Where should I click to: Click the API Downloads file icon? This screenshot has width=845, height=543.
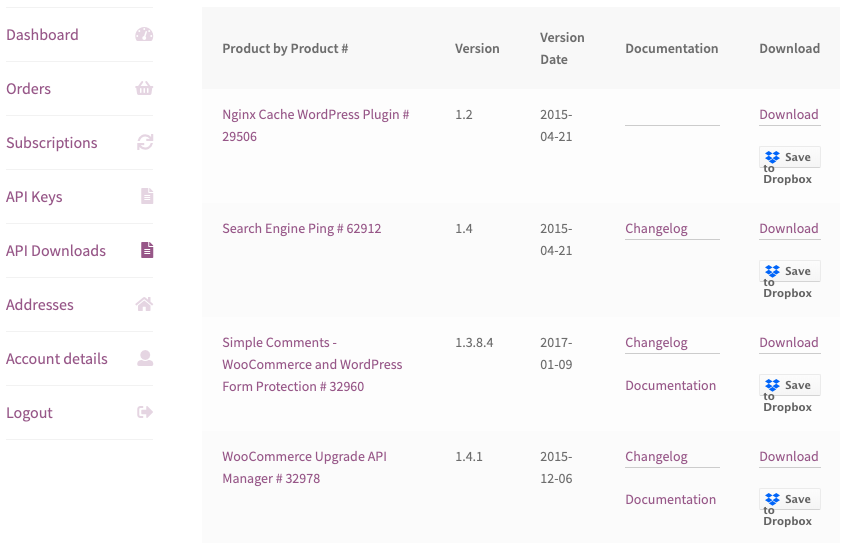tap(147, 251)
